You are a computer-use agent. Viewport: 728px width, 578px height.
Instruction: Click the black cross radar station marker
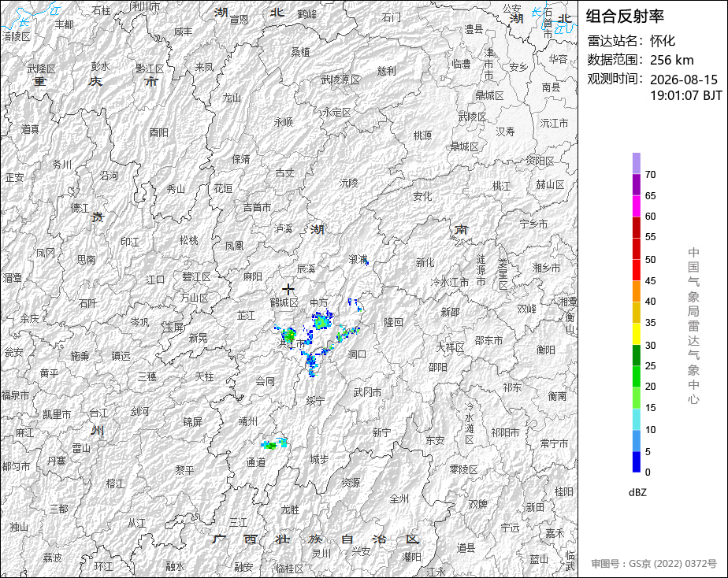(x=288, y=290)
